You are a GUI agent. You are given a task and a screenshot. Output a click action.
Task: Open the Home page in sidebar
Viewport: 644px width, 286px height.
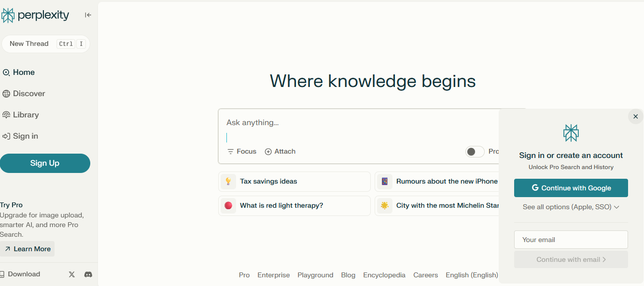(19, 72)
